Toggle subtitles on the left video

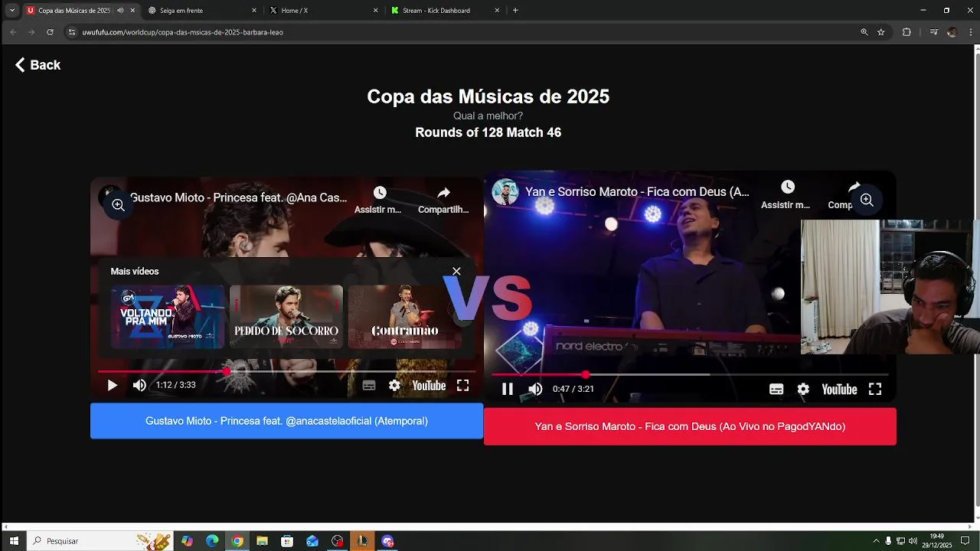tap(369, 386)
